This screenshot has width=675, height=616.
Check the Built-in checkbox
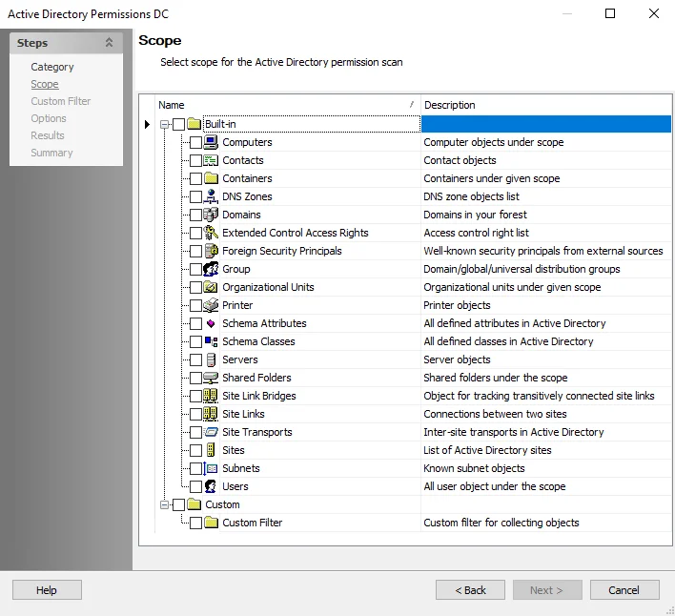(178, 124)
